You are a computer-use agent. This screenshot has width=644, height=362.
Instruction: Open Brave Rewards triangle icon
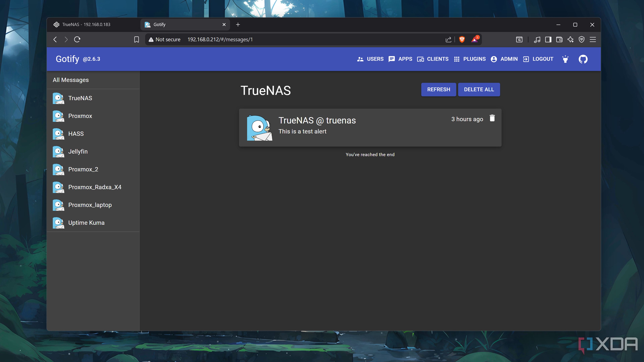pyautogui.click(x=475, y=39)
